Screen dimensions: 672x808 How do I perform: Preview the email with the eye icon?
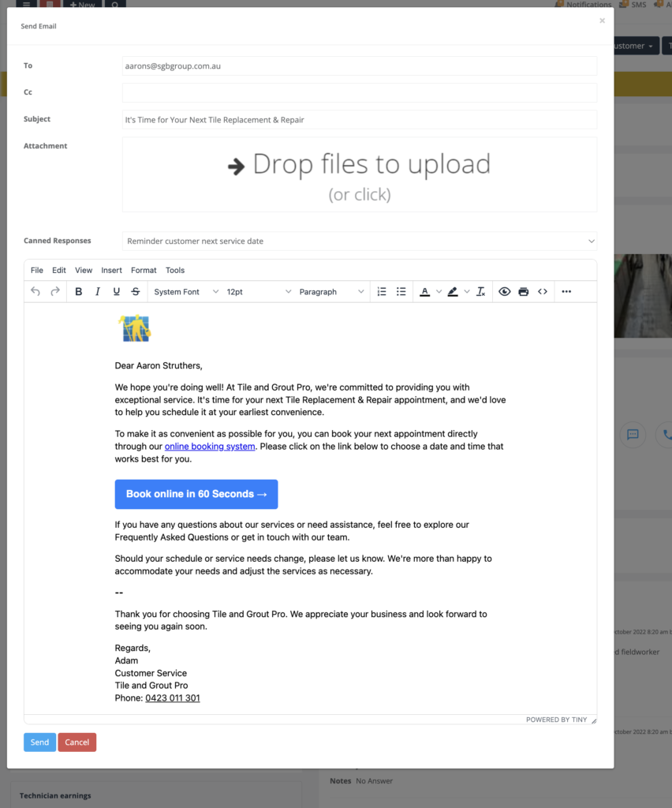(x=505, y=292)
